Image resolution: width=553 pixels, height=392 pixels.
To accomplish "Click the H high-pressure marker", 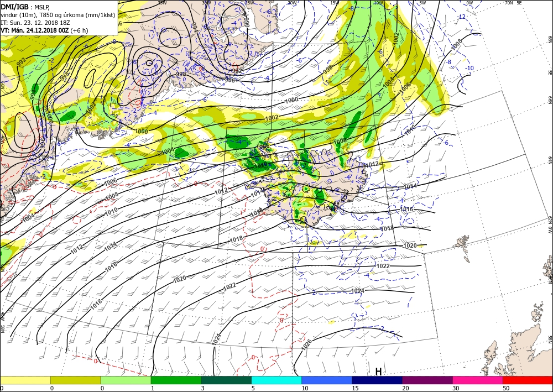I will click(378, 372).
